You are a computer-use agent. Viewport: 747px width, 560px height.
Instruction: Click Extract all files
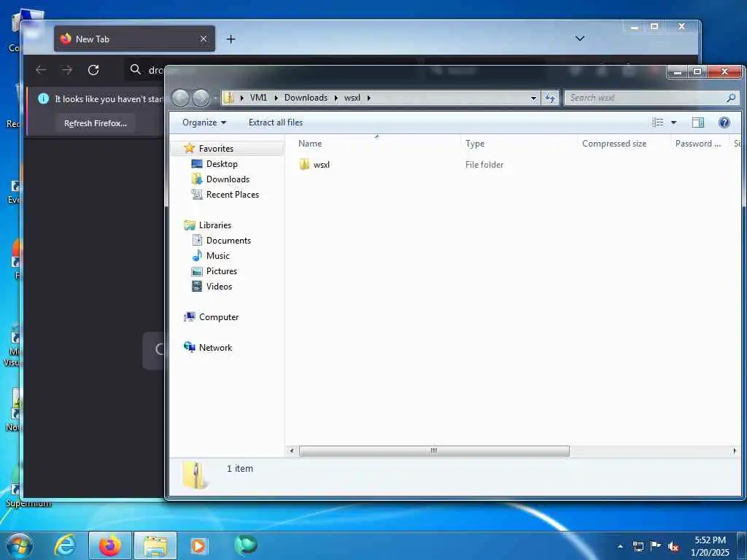pyautogui.click(x=275, y=122)
